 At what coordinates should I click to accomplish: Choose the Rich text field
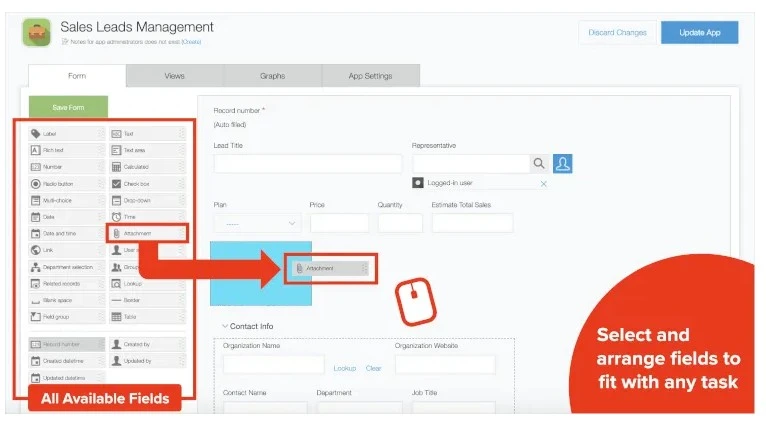pyautogui.click(x=67, y=150)
